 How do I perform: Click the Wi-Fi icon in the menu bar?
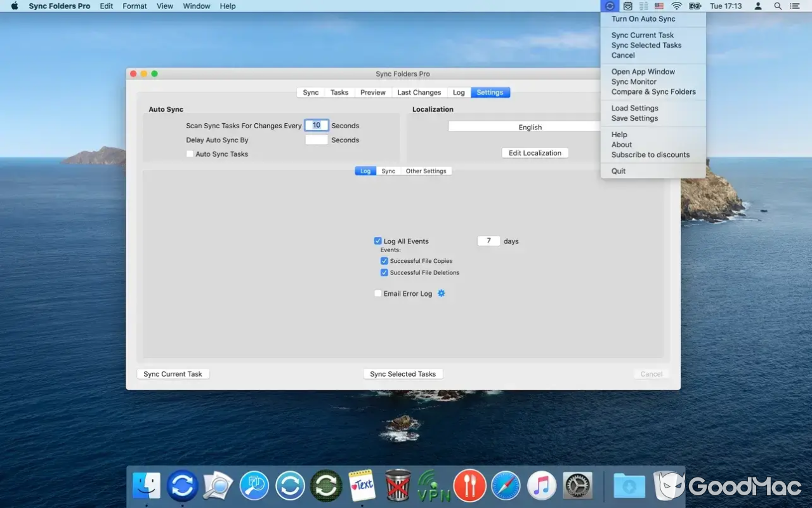pyautogui.click(x=676, y=6)
